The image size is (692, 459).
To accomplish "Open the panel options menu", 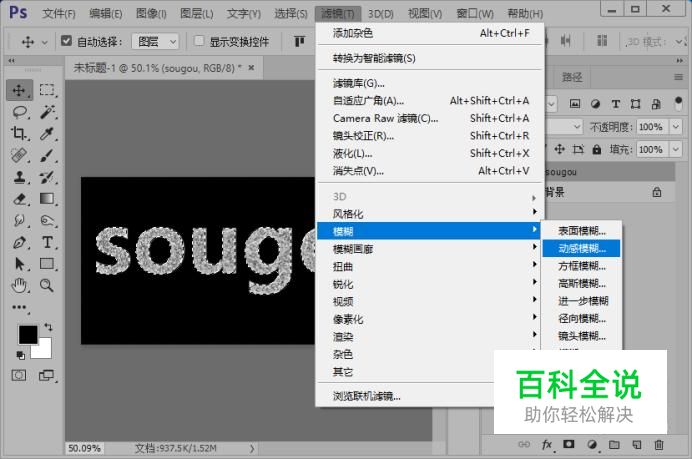I will (678, 77).
